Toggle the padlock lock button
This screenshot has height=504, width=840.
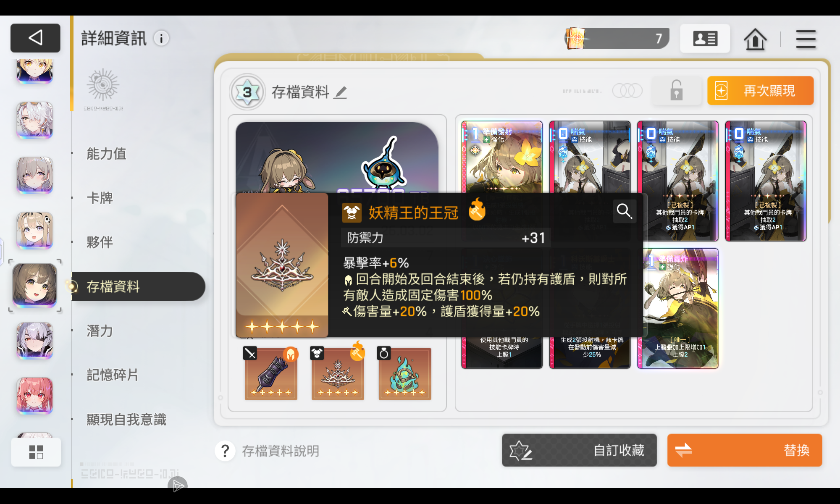coord(676,90)
